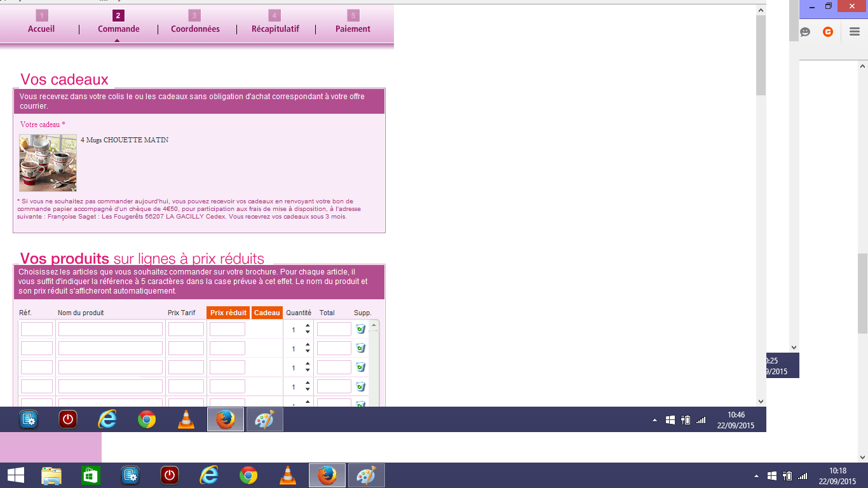Click the orange Cadeau column header
Image resolution: width=868 pixels, height=488 pixels.
(267, 313)
